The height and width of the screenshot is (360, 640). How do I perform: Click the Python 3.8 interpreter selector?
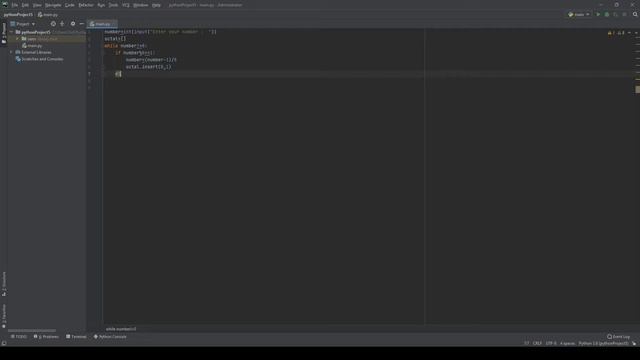tap(603, 343)
